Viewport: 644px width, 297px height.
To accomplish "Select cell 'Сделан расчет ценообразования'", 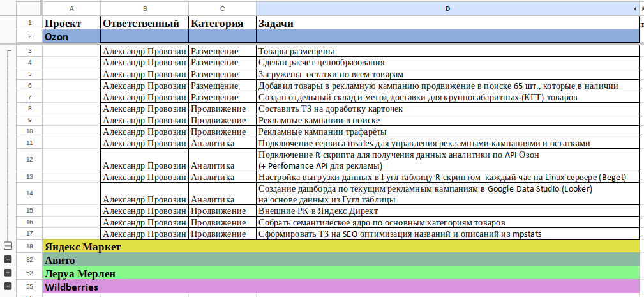I will click(x=447, y=63).
